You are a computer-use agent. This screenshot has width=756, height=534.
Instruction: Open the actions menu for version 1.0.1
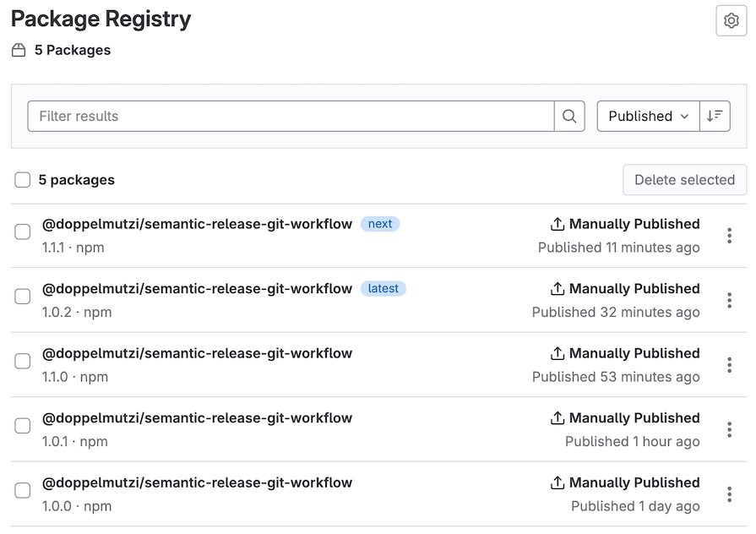coord(729,429)
